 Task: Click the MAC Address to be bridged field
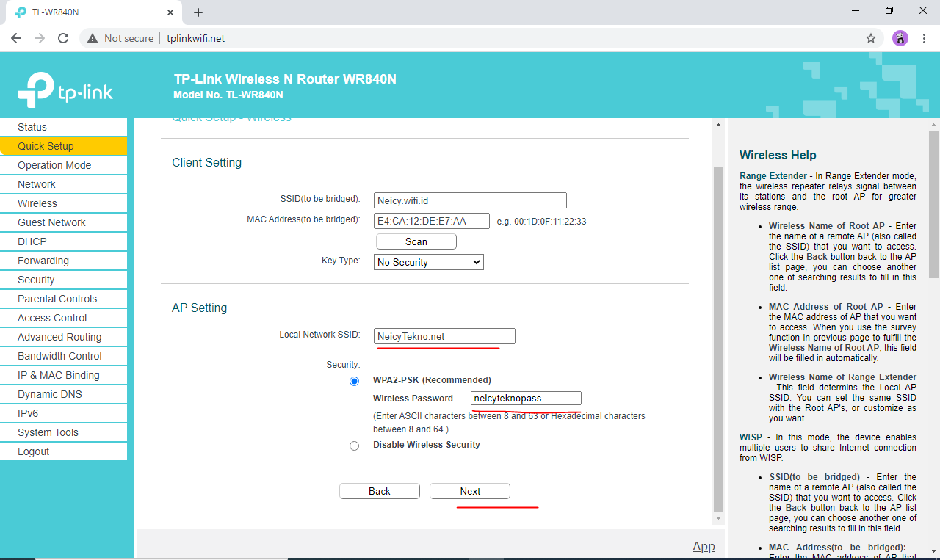tap(431, 221)
